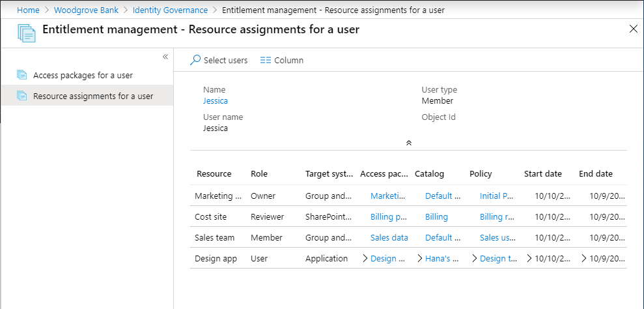Click the Access packages for a user icon

coord(22,75)
